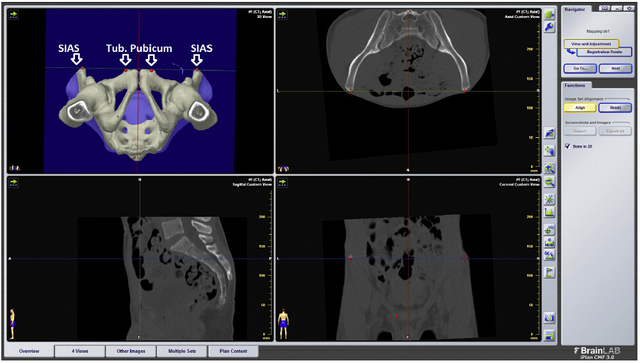The height and width of the screenshot is (363, 640).
Task: Click the green arrow button in the axial view
Action: pyautogui.click(x=282, y=15)
